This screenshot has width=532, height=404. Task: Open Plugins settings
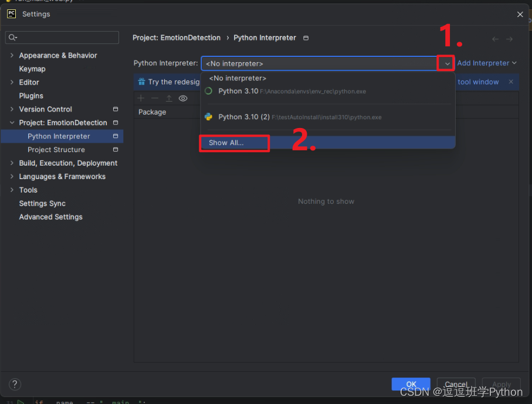coord(31,96)
